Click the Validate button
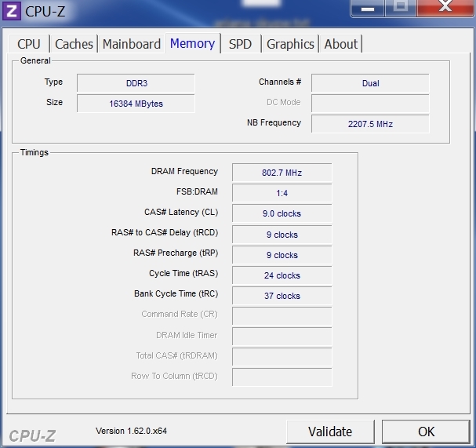 330,432
